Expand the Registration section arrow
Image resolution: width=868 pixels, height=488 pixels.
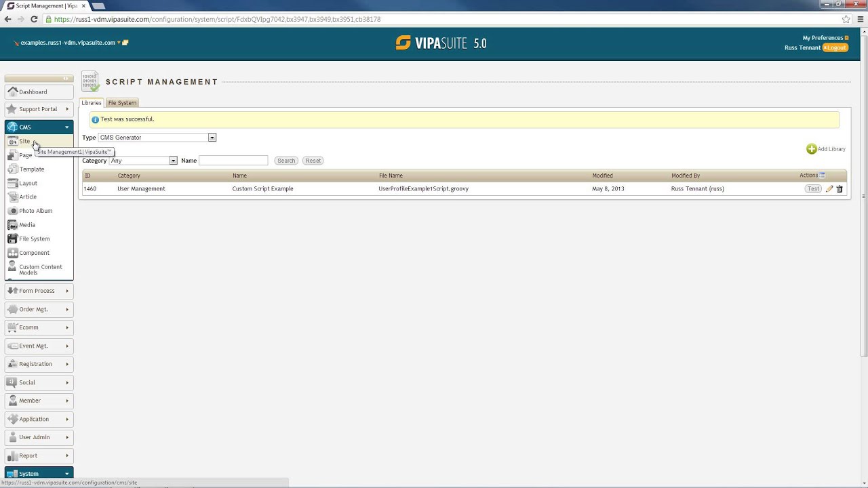[66, 364]
